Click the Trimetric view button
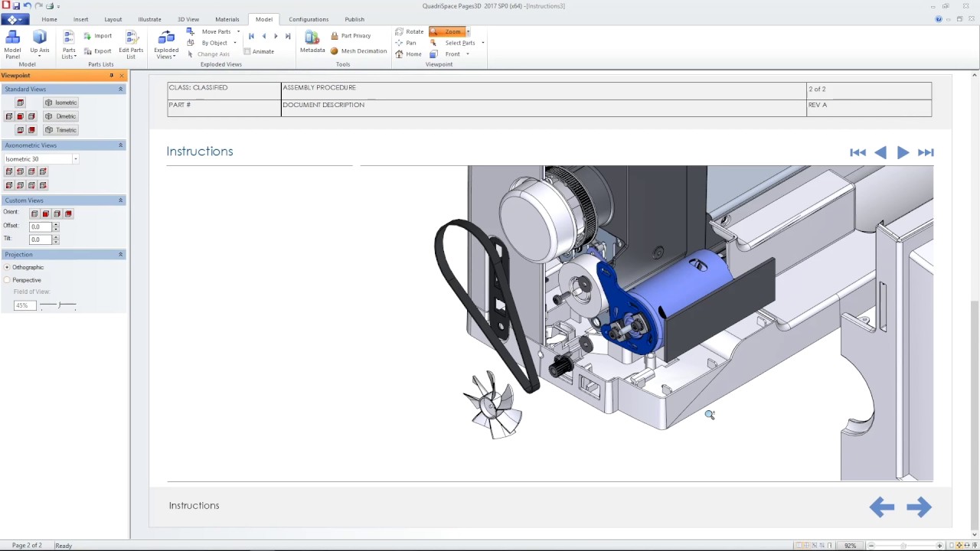The image size is (980, 551). (x=60, y=130)
